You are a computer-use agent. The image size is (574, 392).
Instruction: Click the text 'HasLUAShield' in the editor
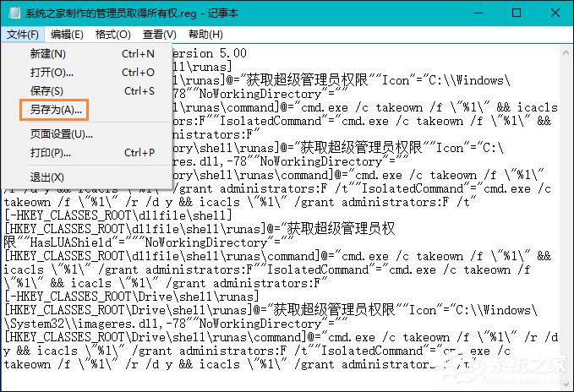(x=71, y=242)
